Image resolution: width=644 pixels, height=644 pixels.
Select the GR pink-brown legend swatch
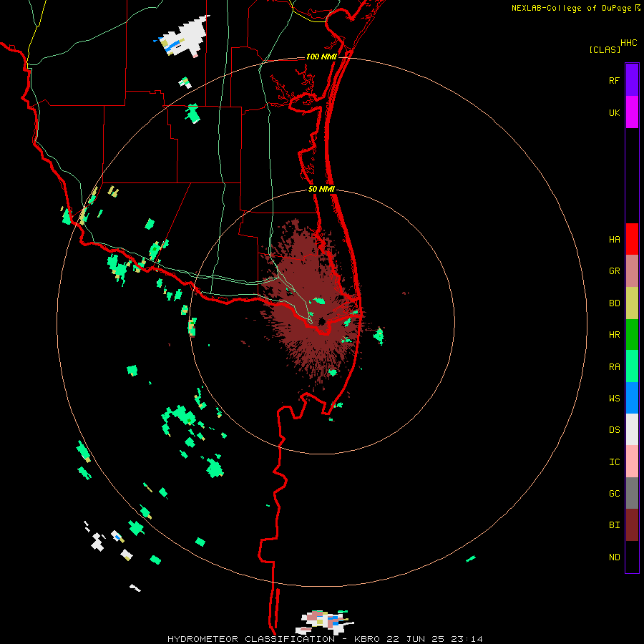point(632,271)
